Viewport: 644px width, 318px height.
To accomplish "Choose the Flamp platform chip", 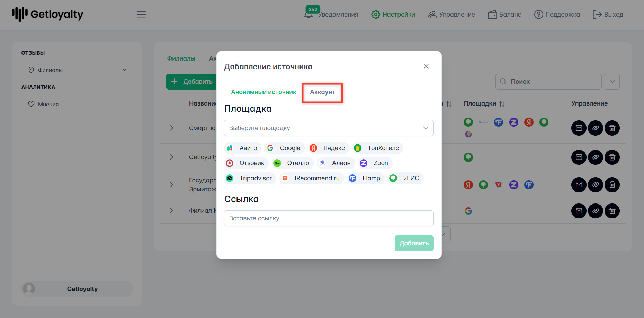I will pos(366,178).
